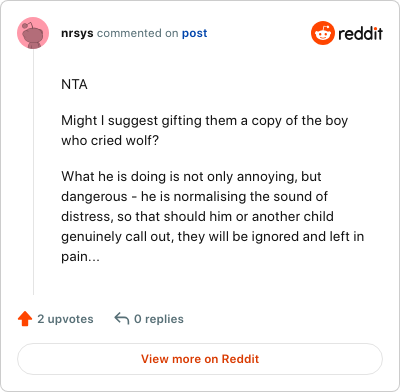Click the "0 replies" label
The height and width of the screenshot is (392, 400).
[x=159, y=319]
